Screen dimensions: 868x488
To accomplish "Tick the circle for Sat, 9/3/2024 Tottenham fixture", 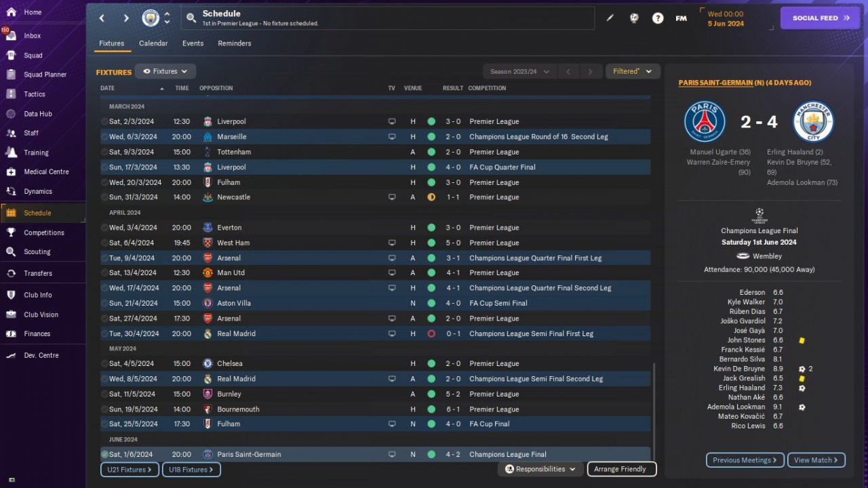I will 104,152.
